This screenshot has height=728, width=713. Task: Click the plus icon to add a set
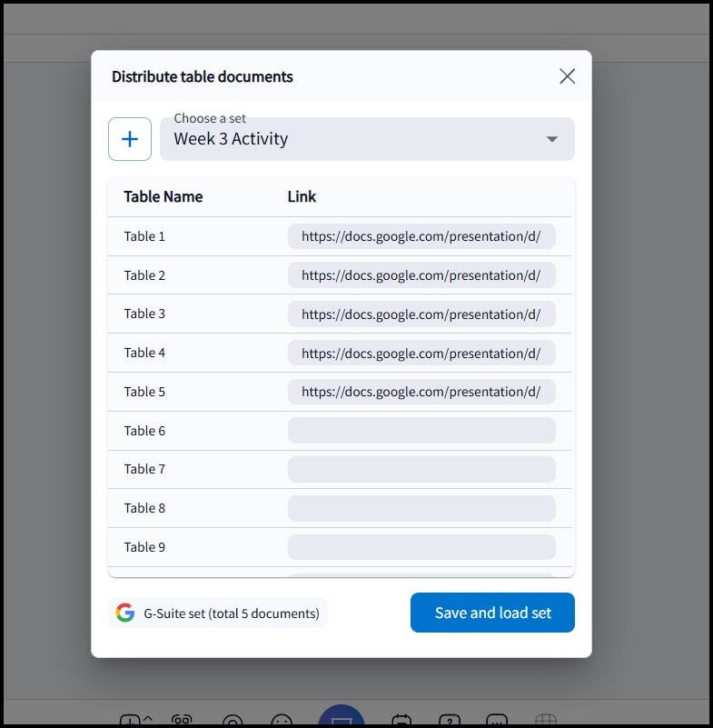point(130,139)
